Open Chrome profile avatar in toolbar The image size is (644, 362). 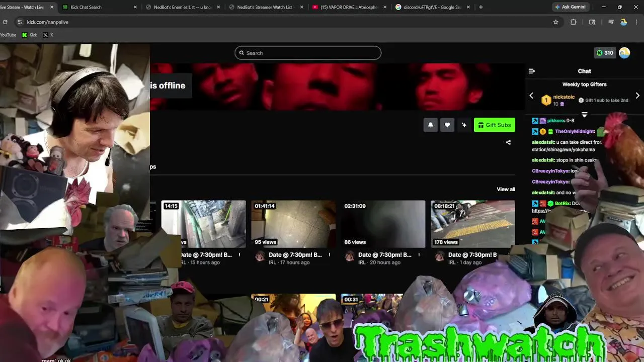624,22
